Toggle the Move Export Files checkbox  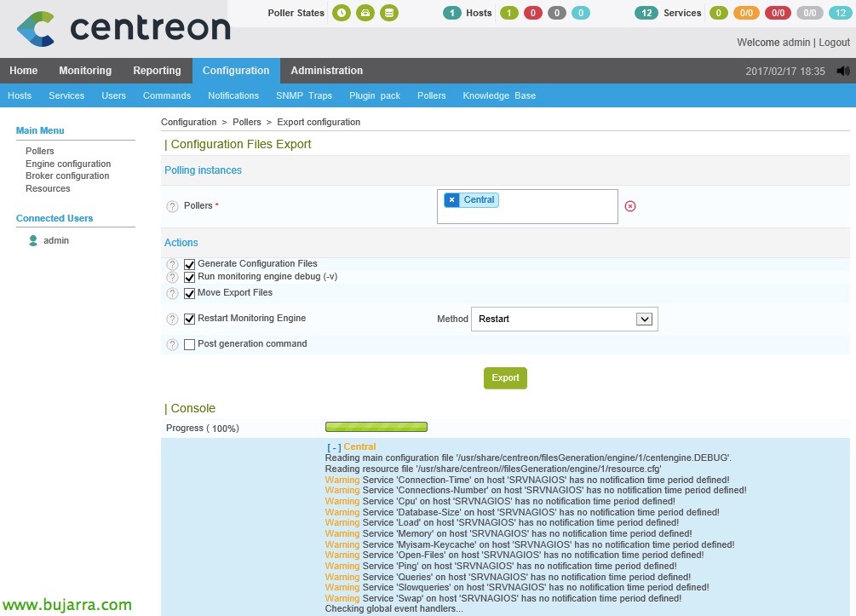(190, 293)
